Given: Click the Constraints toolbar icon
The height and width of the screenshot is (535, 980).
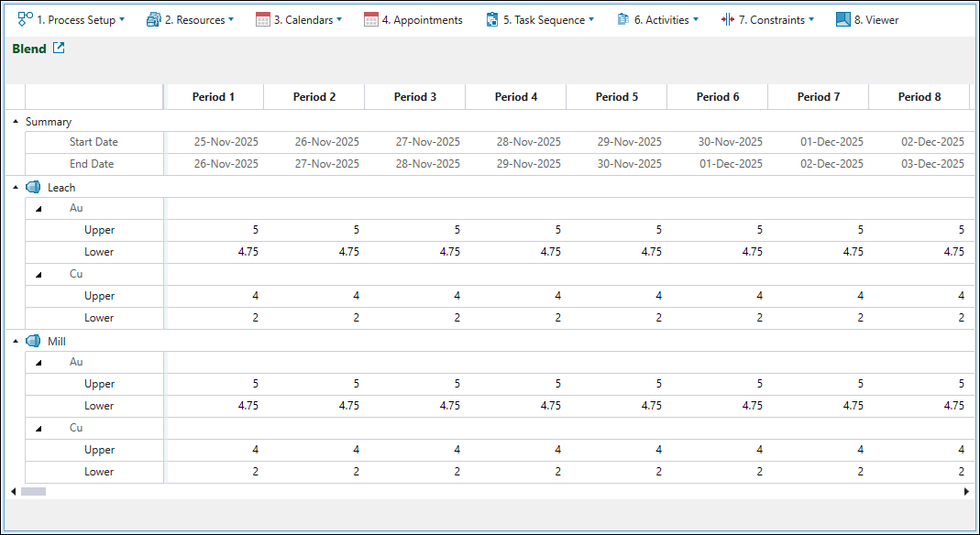Looking at the screenshot, I should 728,19.
